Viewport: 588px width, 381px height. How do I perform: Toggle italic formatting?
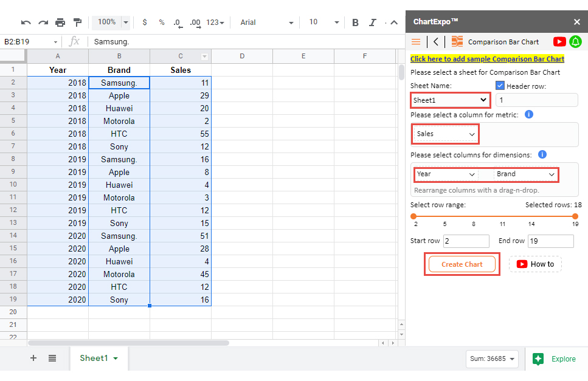coord(372,22)
